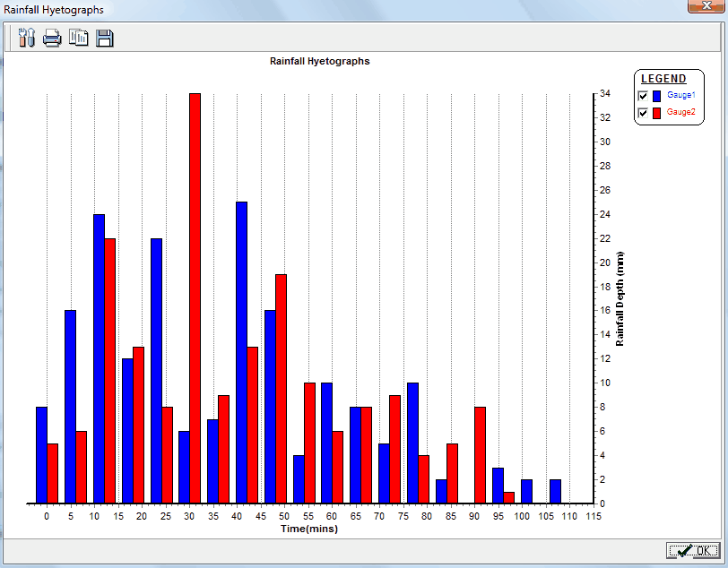The height and width of the screenshot is (568, 728).
Task: Close the Rainfall Hyetographs window
Action: [704, 6]
